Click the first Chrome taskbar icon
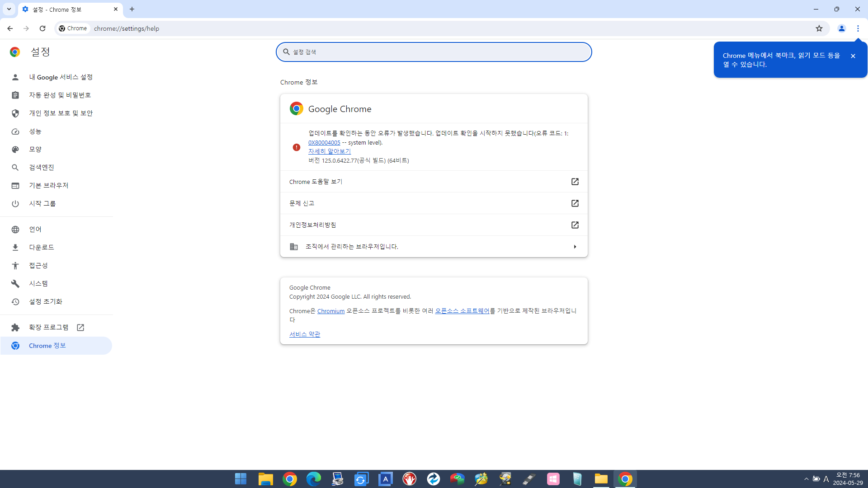 coord(289,479)
